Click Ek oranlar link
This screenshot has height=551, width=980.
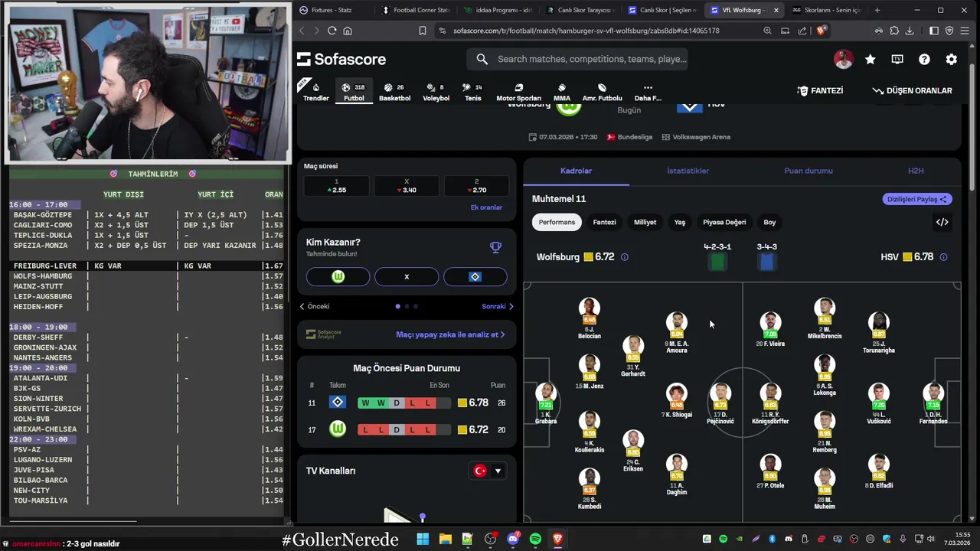tap(486, 207)
